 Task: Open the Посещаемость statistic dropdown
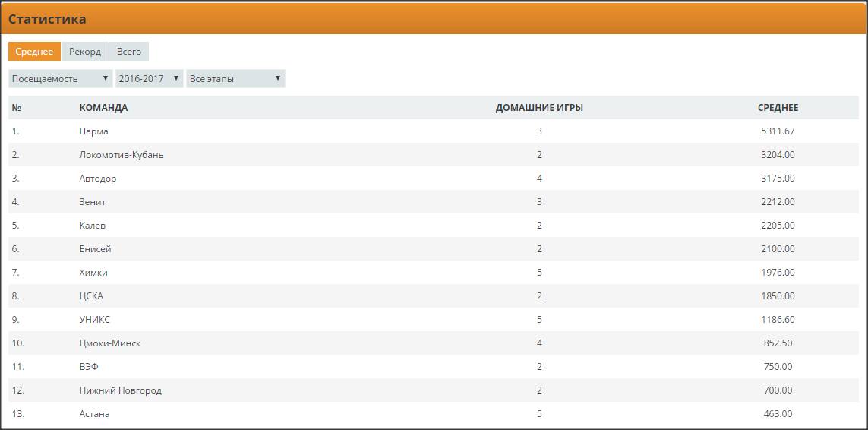[x=61, y=79]
